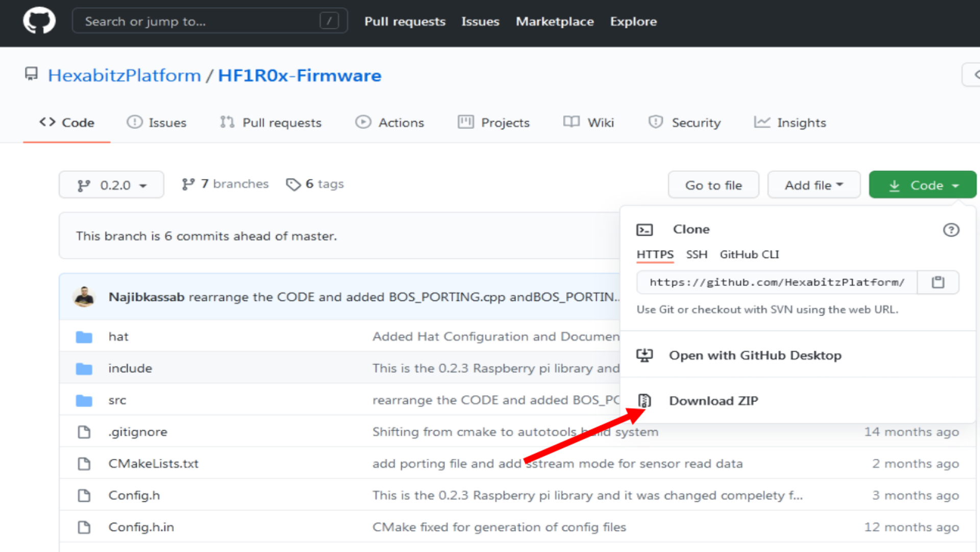Copy the clone URL using the clipboard icon

(938, 282)
